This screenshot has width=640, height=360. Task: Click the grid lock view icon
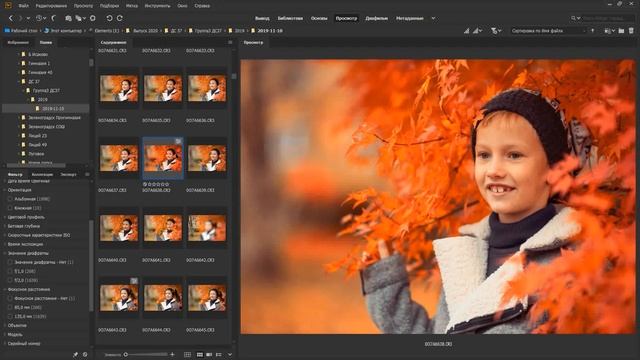[x=187, y=354]
